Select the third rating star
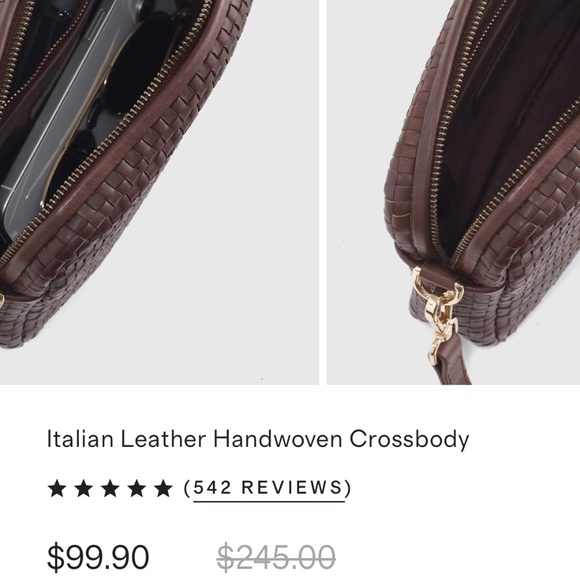This screenshot has width=580, height=580. [x=110, y=488]
